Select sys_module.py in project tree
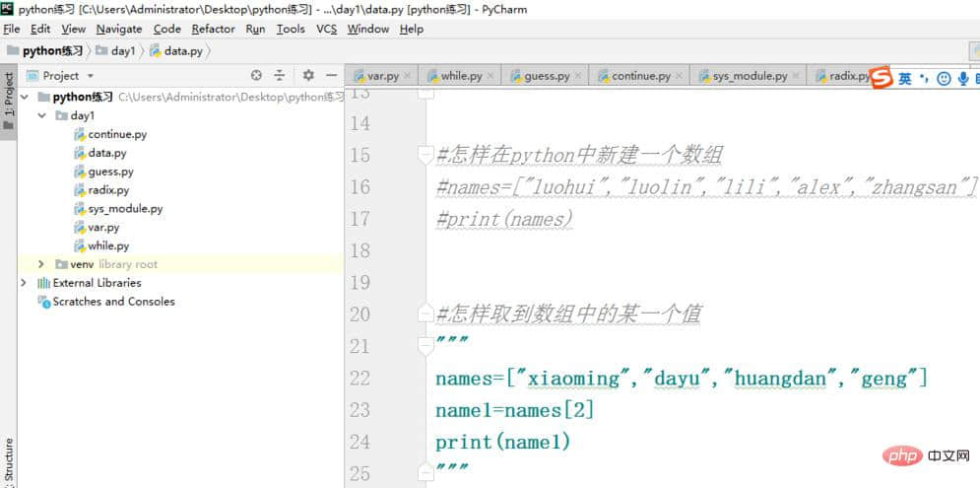 click(x=125, y=208)
